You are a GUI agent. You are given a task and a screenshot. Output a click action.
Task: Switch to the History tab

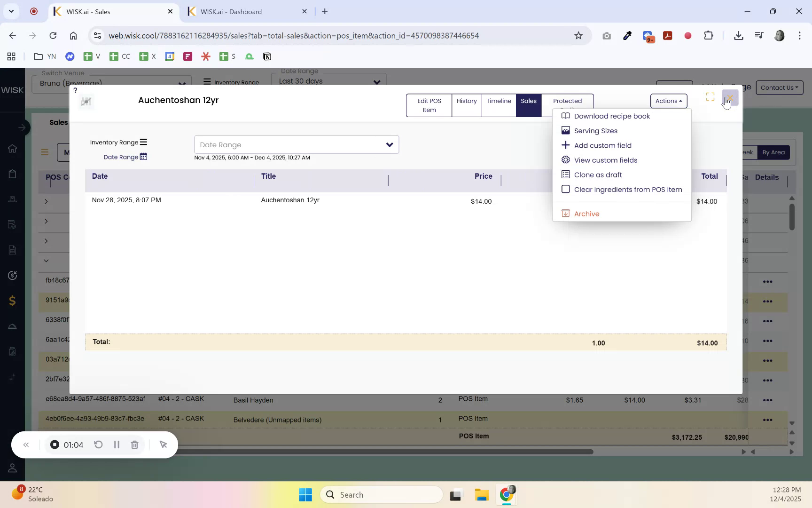point(466,101)
